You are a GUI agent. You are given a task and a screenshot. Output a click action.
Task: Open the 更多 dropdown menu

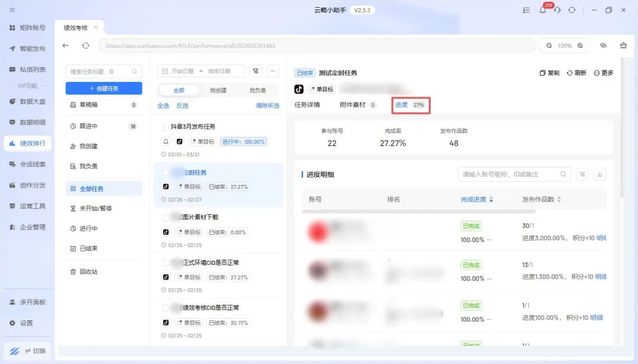603,73
